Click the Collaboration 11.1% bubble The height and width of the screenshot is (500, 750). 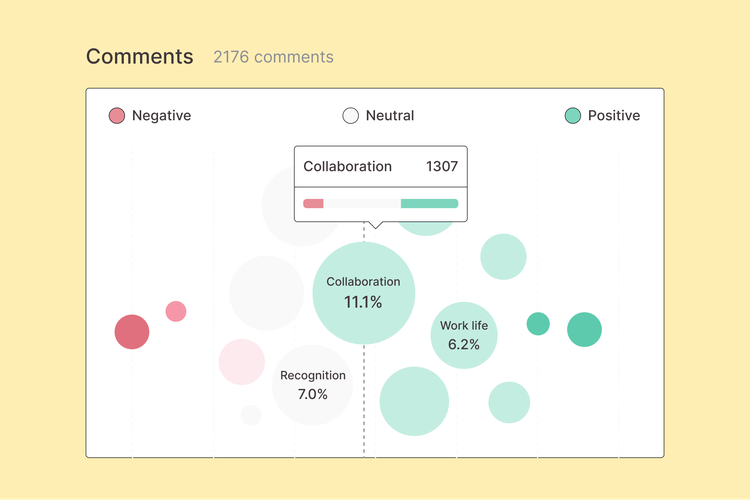(x=363, y=292)
